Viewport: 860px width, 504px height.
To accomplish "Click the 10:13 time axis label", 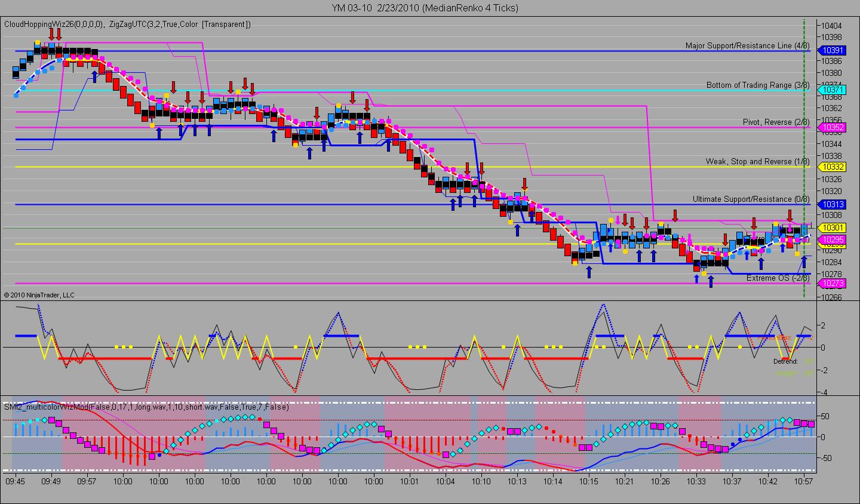I will (x=517, y=480).
